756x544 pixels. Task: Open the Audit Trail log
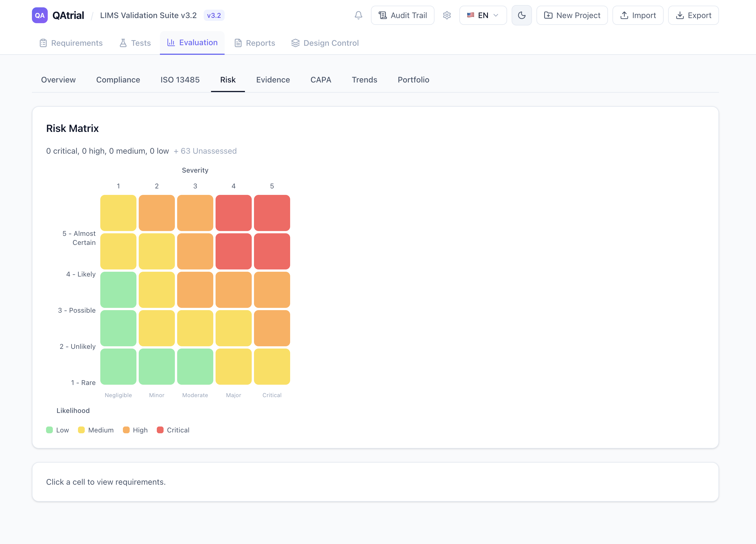402,15
